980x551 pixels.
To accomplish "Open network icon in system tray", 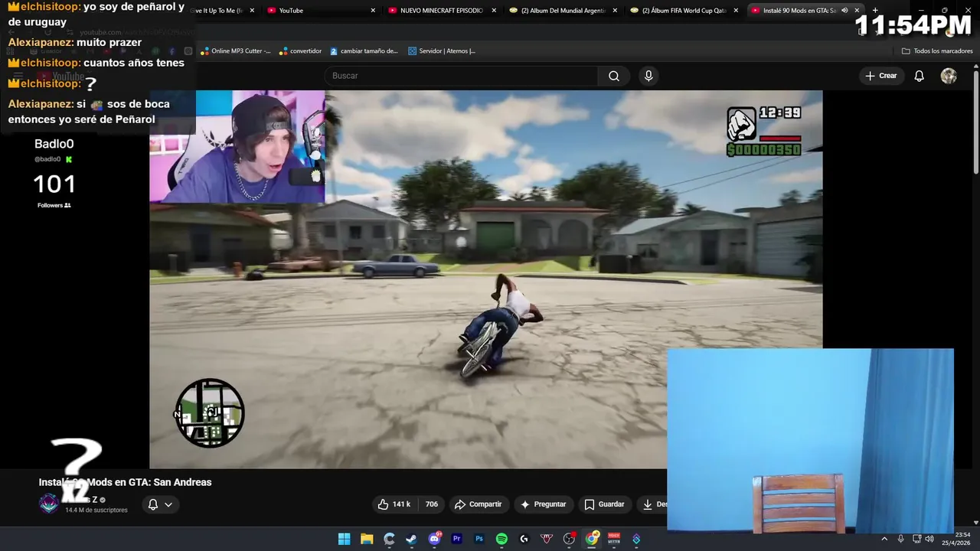I will pos(916,539).
